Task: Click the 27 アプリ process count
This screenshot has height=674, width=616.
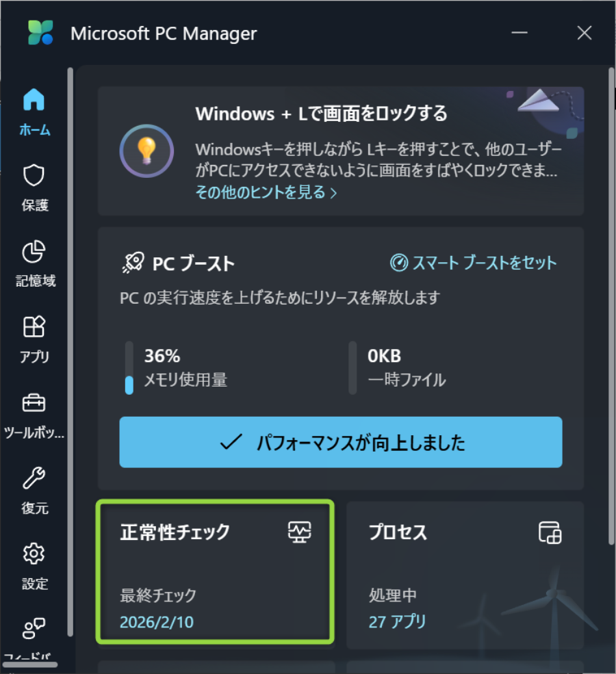Action: coord(397,621)
